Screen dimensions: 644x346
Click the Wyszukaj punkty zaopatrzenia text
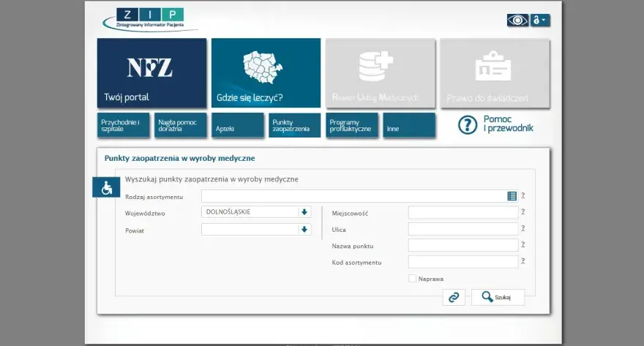[211, 179]
